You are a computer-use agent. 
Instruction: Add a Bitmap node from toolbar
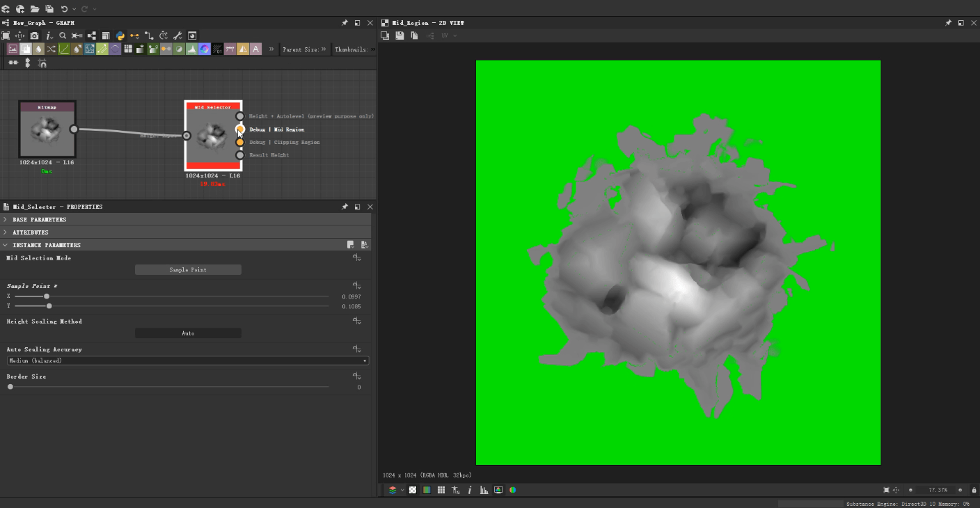(x=13, y=49)
